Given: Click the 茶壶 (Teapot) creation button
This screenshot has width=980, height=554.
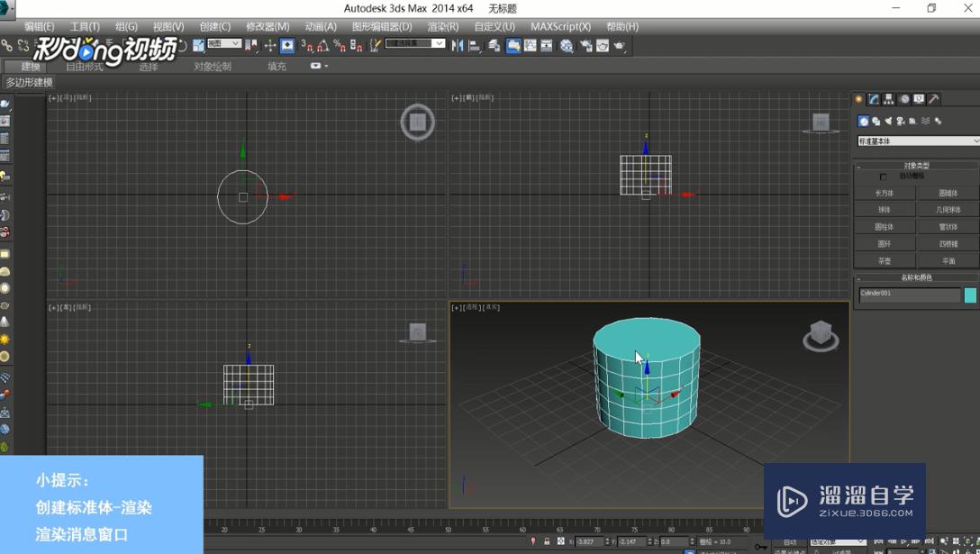Looking at the screenshot, I should (x=885, y=260).
